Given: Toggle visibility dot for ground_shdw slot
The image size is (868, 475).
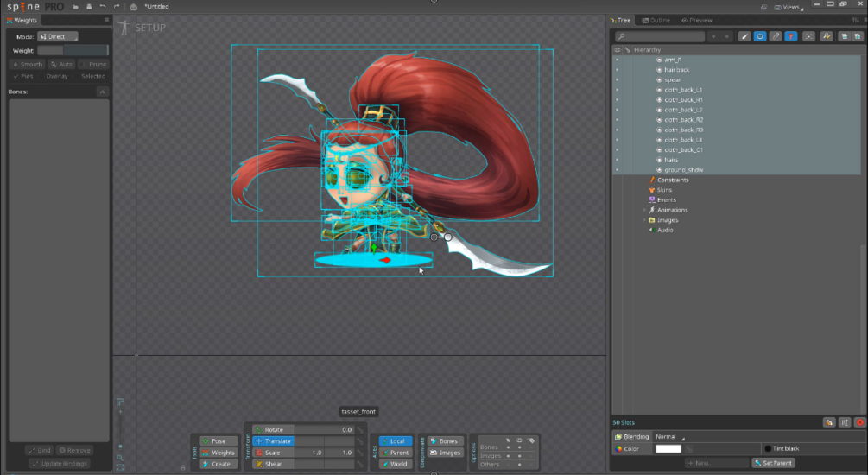Looking at the screenshot, I should click(x=618, y=170).
